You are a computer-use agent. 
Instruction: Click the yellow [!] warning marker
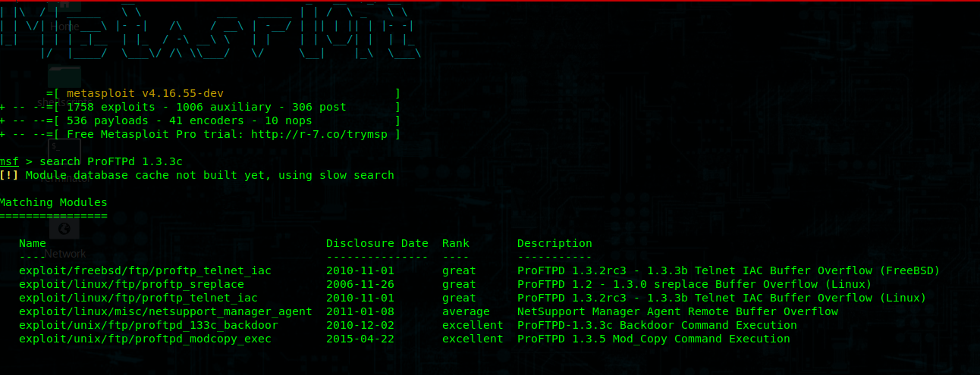click(9, 175)
